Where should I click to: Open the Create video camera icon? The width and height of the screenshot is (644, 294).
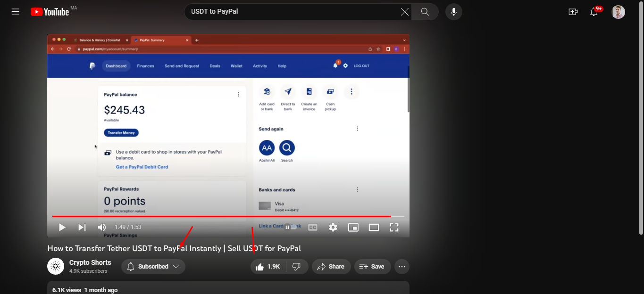point(573,12)
